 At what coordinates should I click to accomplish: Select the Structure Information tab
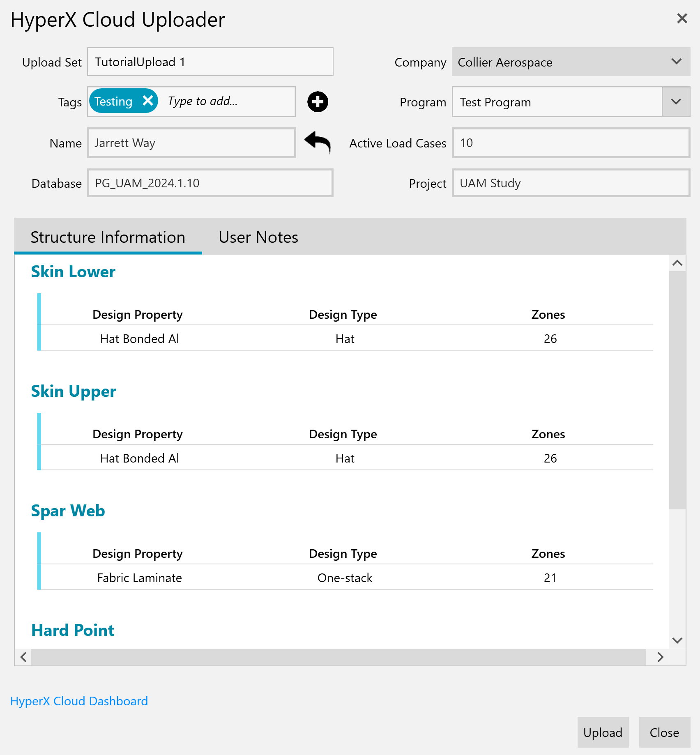(108, 237)
